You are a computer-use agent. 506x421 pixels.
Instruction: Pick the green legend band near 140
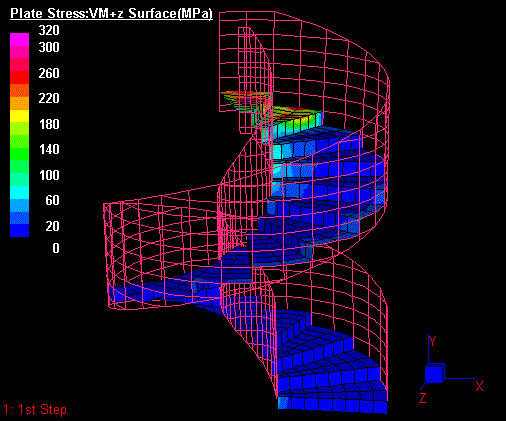(19, 154)
